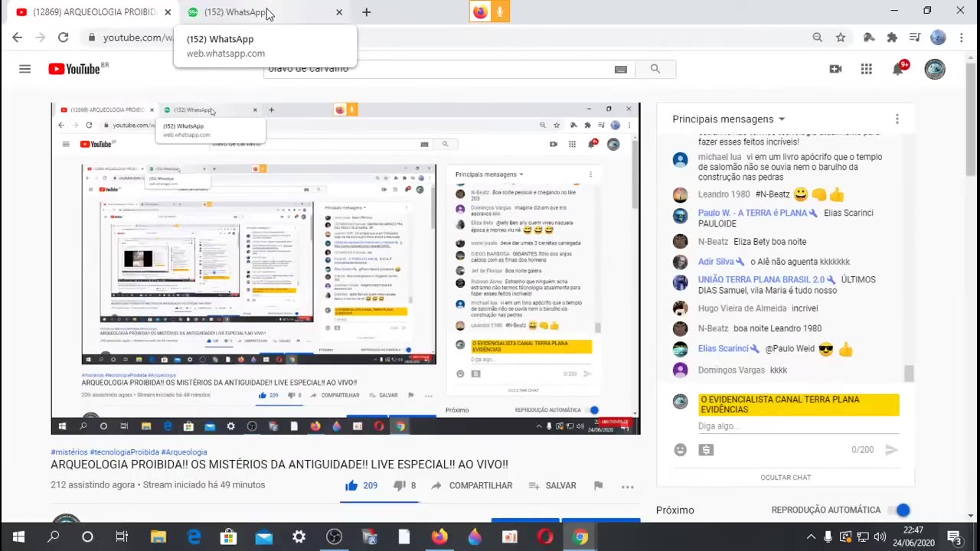
Task: Open the video more actions ellipsis
Action: click(628, 485)
